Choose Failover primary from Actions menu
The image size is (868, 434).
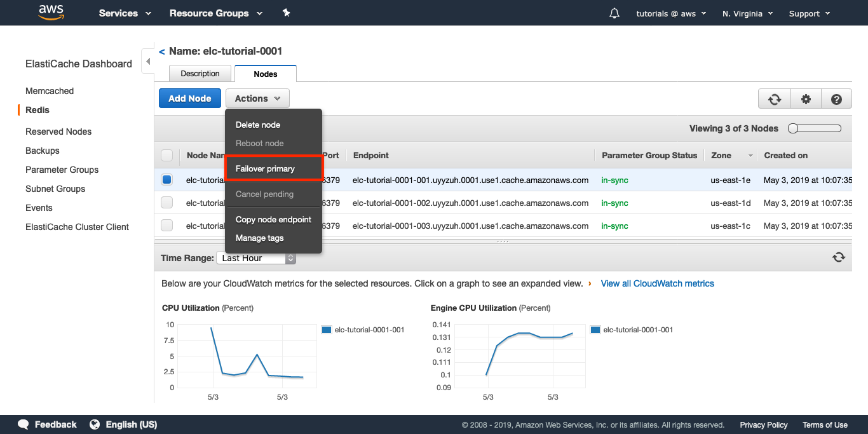tap(265, 168)
